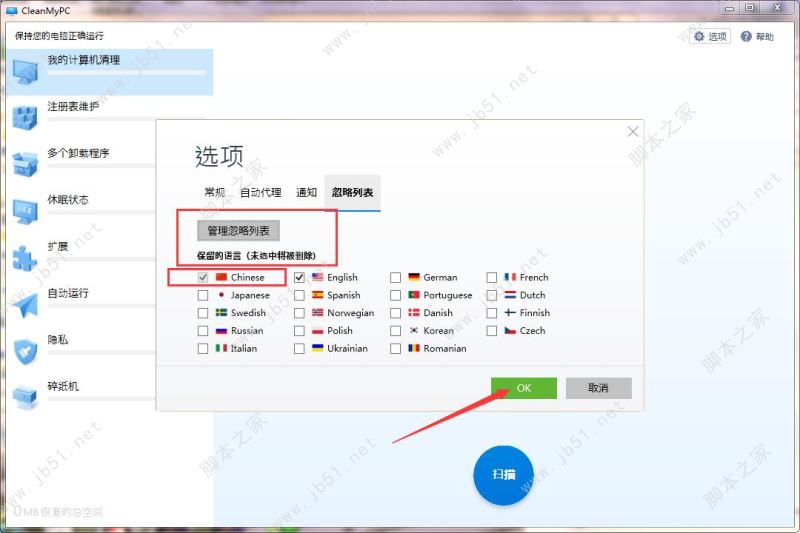Uncheck the English language checkbox
Viewport: 800px width, 533px height.
click(299, 277)
